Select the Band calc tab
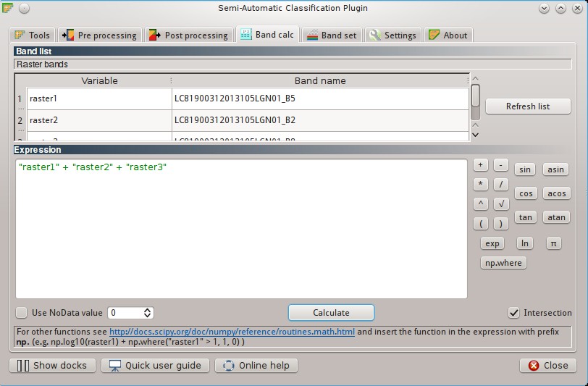 point(267,35)
